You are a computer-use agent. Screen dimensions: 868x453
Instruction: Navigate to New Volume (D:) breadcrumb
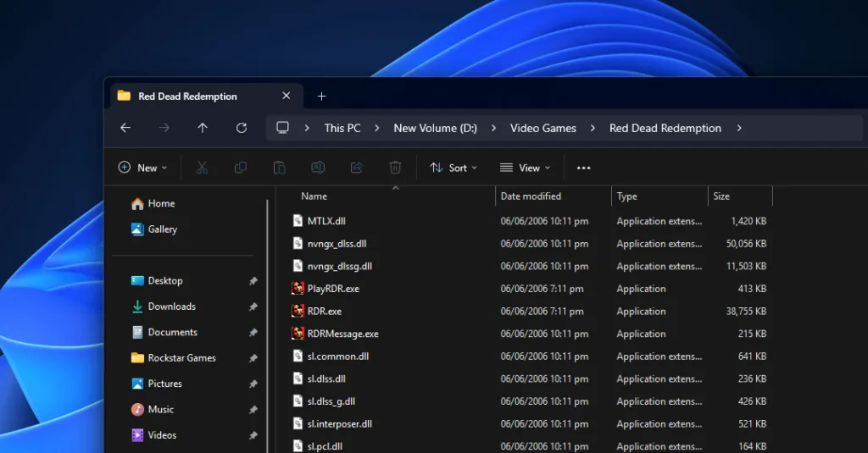[x=435, y=129]
